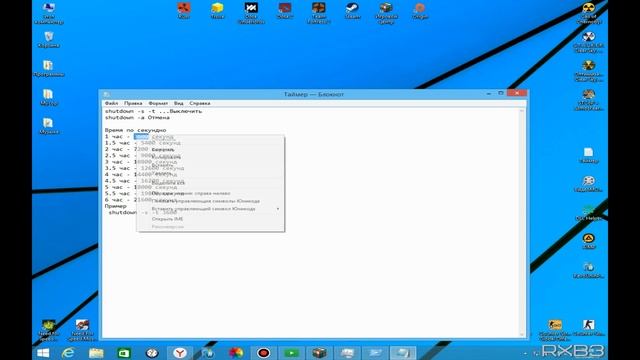Viewport: 640px width, 360px height.
Task: Open the Формат menu in Notepad
Action: (158, 103)
